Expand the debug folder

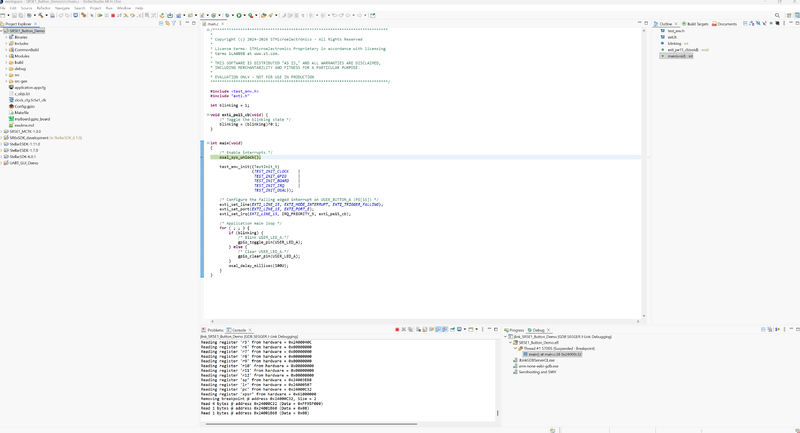pos(6,68)
